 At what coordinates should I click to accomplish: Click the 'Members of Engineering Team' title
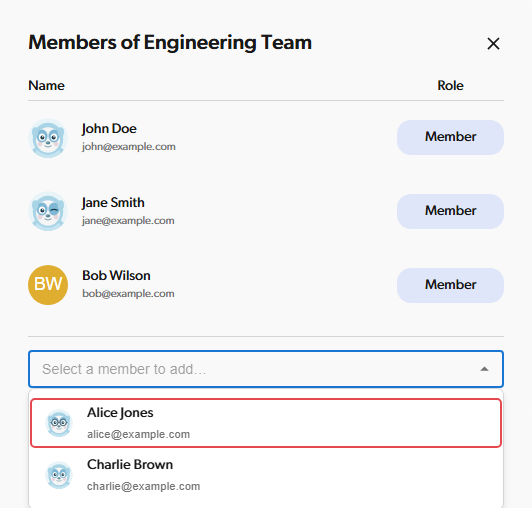(x=170, y=43)
